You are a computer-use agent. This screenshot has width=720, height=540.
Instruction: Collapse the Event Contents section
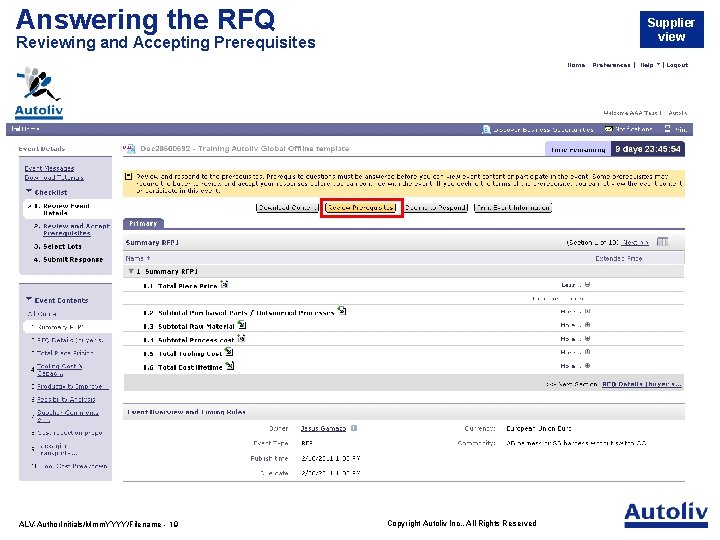pyautogui.click(x=29, y=299)
